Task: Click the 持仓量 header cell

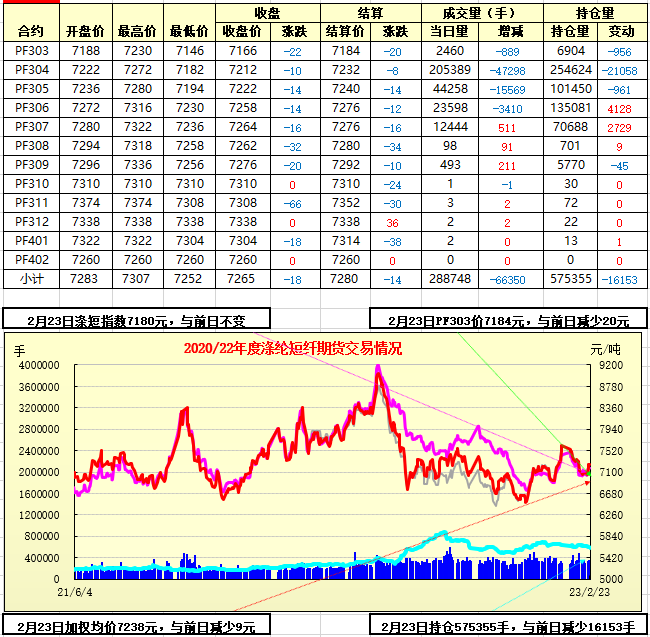Action: [596, 12]
